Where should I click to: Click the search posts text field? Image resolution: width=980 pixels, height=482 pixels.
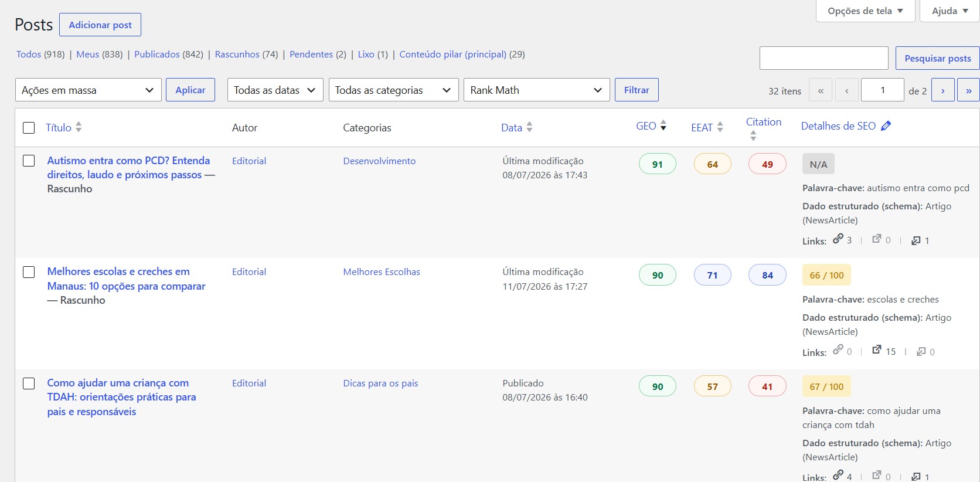(824, 58)
